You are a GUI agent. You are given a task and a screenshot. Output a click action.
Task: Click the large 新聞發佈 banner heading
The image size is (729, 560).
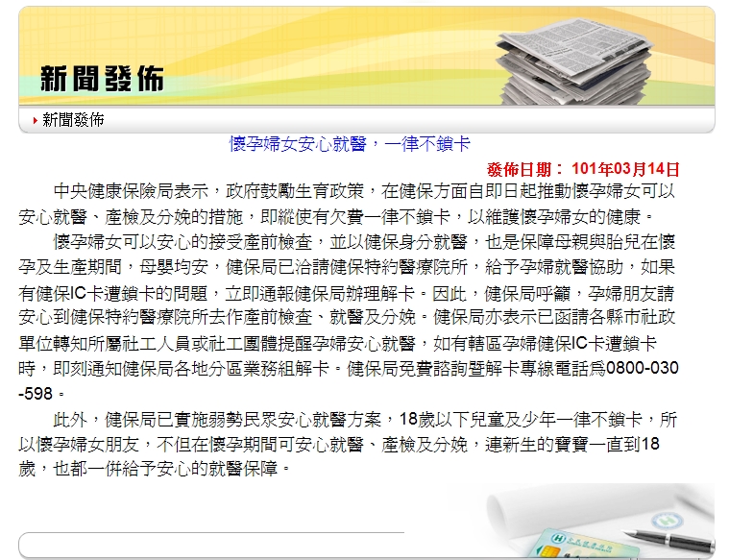click(102, 78)
